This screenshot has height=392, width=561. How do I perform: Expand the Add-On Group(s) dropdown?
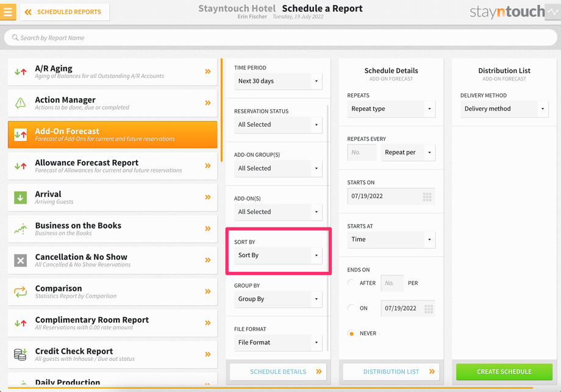[x=278, y=168]
